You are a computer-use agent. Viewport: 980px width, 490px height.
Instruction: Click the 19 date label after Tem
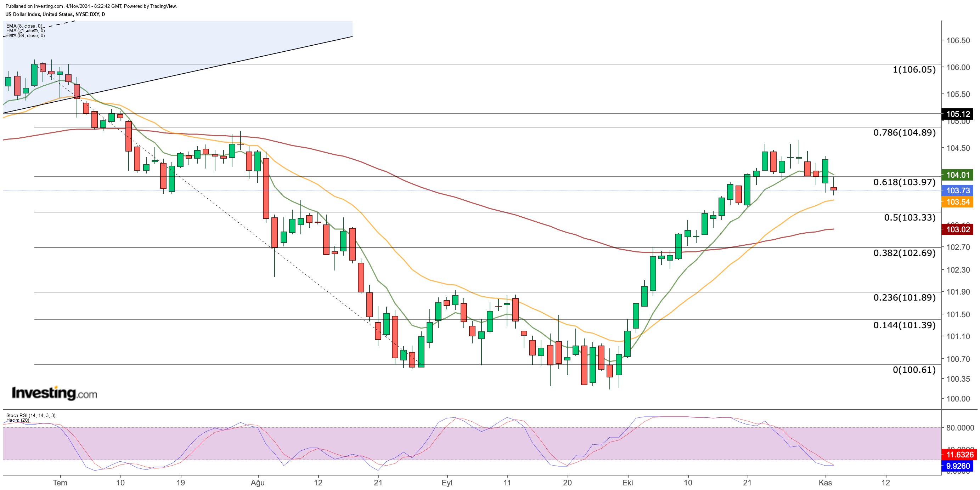181,483
